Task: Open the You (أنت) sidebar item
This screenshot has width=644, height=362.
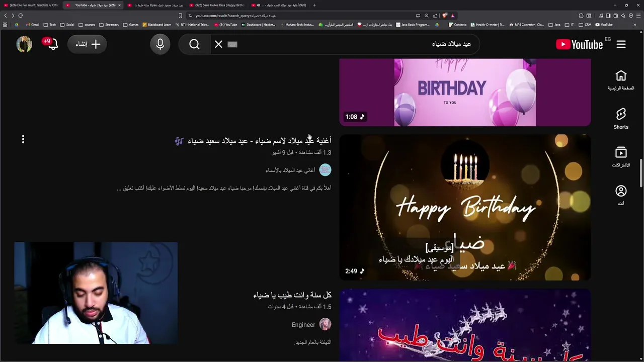Action: pos(621,195)
